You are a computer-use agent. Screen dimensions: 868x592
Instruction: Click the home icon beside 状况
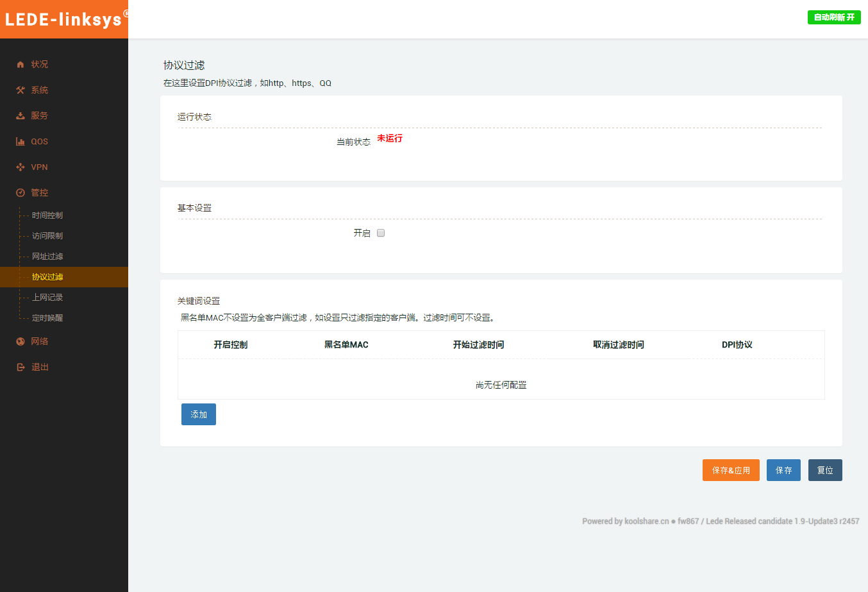pyautogui.click(x=21, y=64)
